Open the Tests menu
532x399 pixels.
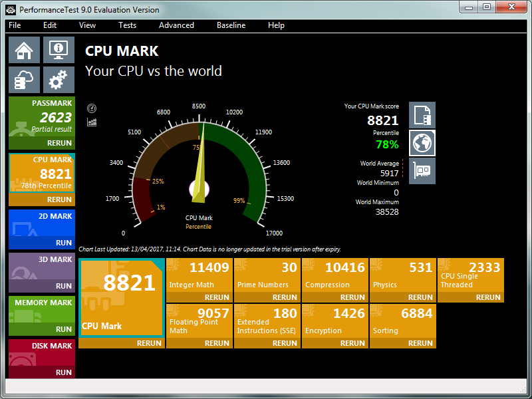(127, 25)
